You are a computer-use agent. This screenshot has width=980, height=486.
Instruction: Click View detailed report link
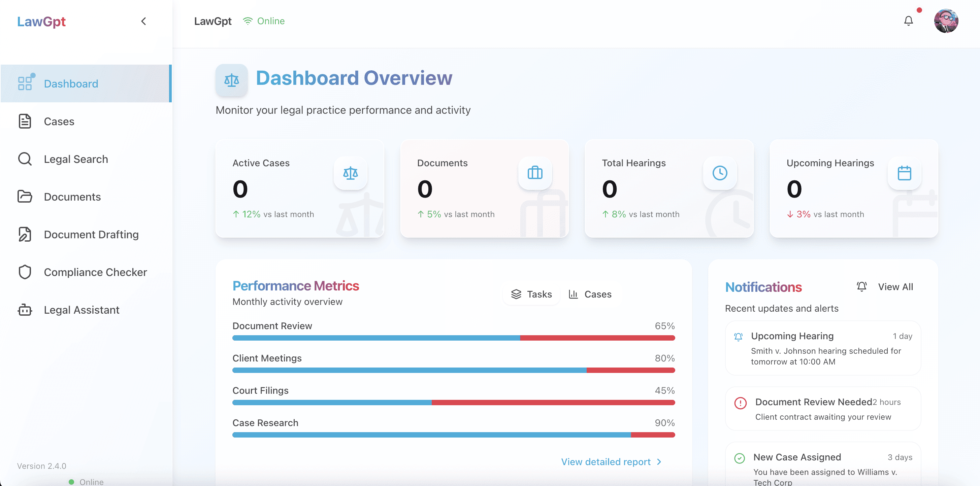pyautogui.click(x=611, y=462)
